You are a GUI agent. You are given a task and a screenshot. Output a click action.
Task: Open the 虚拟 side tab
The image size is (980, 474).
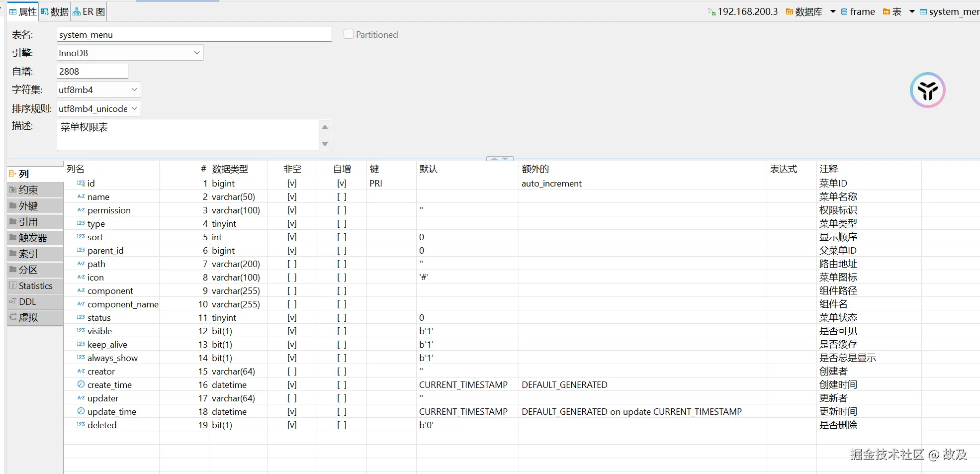tap(35, 317)
